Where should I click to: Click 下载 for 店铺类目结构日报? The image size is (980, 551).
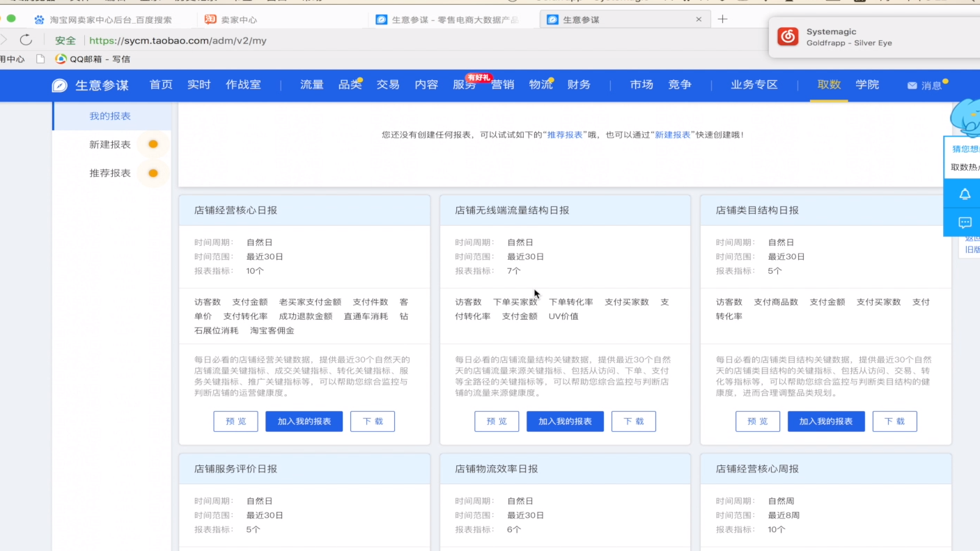894,421
